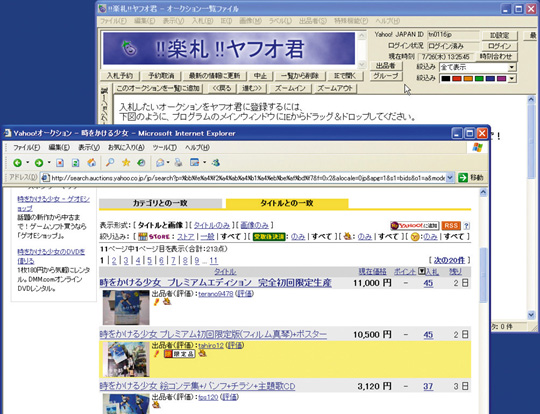Open seller terano9478 profile link
The height and width of the screenshot is (414, 540).
(x=216, y=294)
